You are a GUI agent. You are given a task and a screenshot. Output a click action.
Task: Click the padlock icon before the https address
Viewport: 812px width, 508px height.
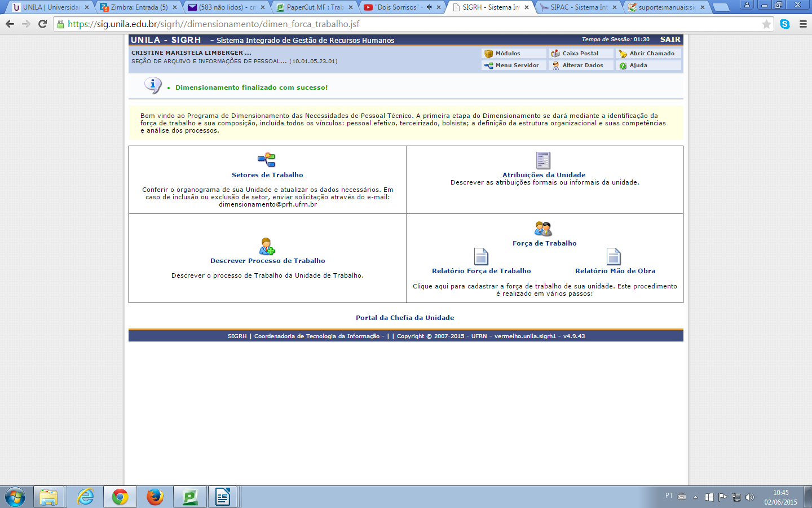point(60,24)
